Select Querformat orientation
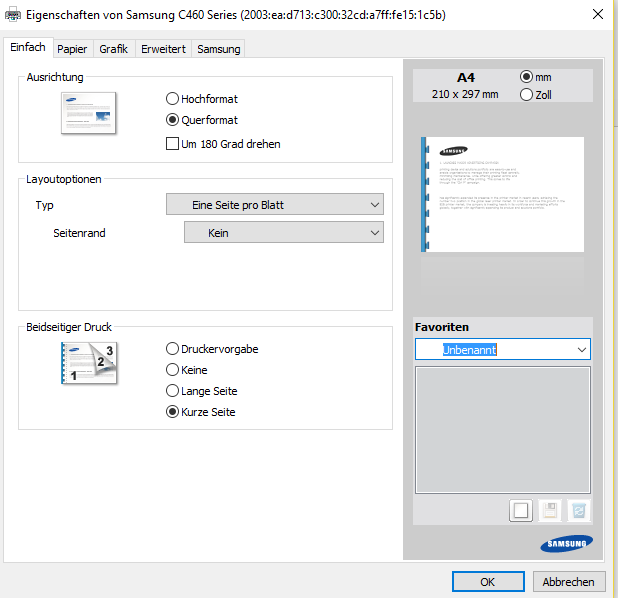Image resolution: width=618 pixels, height=598 pixels. tap(202, 120)
